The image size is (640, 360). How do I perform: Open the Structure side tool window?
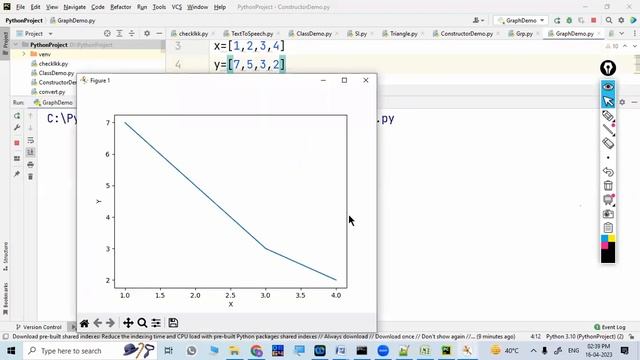5,256
